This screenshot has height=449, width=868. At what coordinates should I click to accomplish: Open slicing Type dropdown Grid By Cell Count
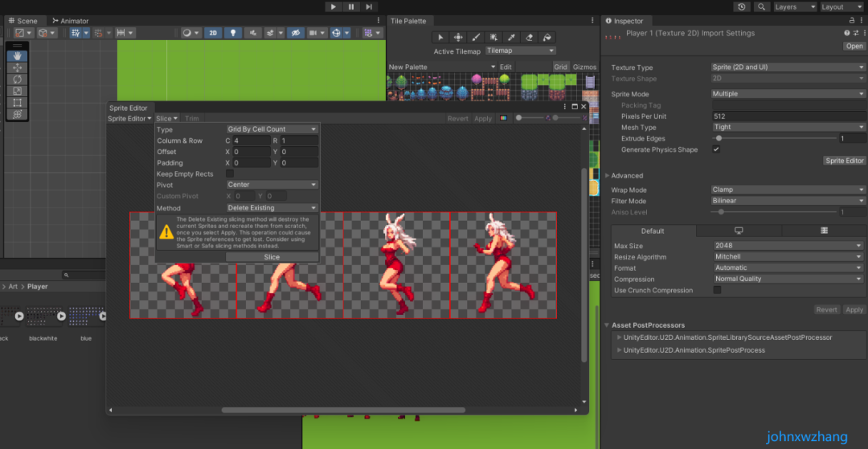(x=272, y=129)
